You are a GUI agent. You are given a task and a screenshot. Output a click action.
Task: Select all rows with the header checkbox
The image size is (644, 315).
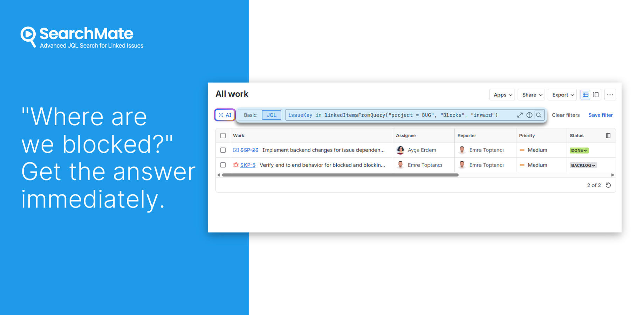(223, 135)
